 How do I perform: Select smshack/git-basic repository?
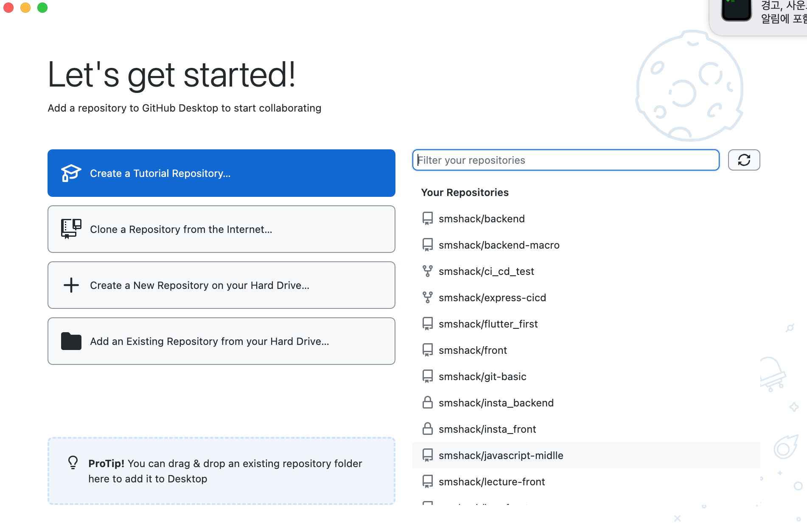tap(586, 376)
